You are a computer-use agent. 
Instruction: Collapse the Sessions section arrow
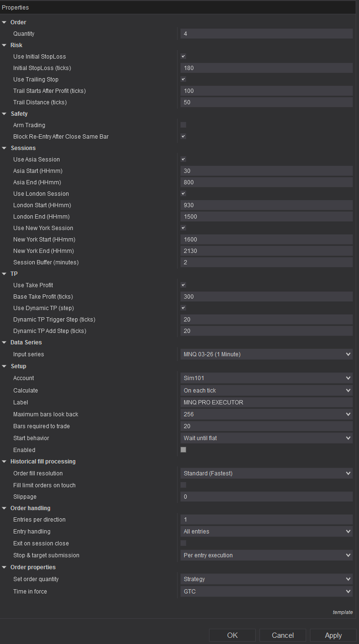click(x=4, y=148)
